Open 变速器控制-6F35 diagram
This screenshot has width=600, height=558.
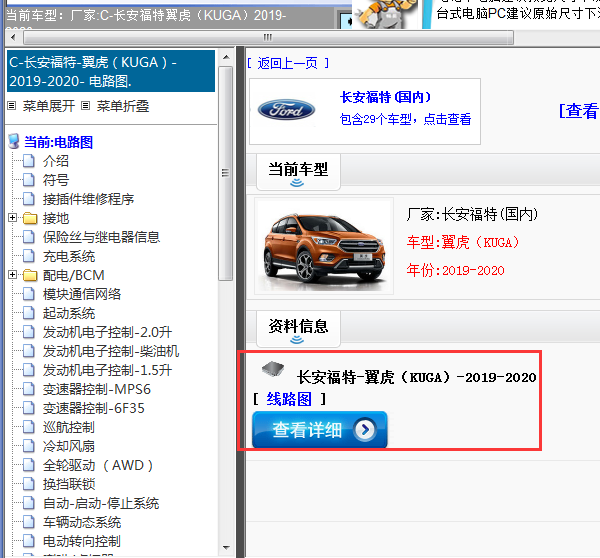pyautogui.click(x=94, y=408)
